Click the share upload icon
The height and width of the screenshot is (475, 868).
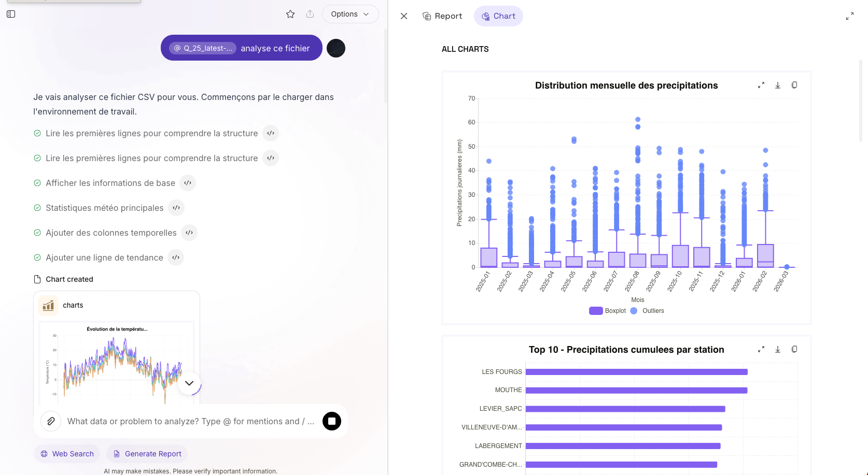tap(310, 14)
